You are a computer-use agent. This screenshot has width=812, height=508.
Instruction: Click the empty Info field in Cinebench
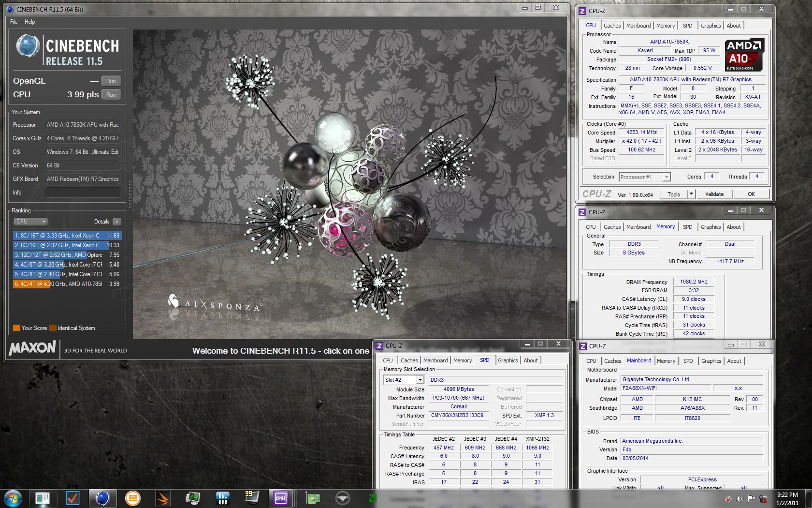click(83, 193)
